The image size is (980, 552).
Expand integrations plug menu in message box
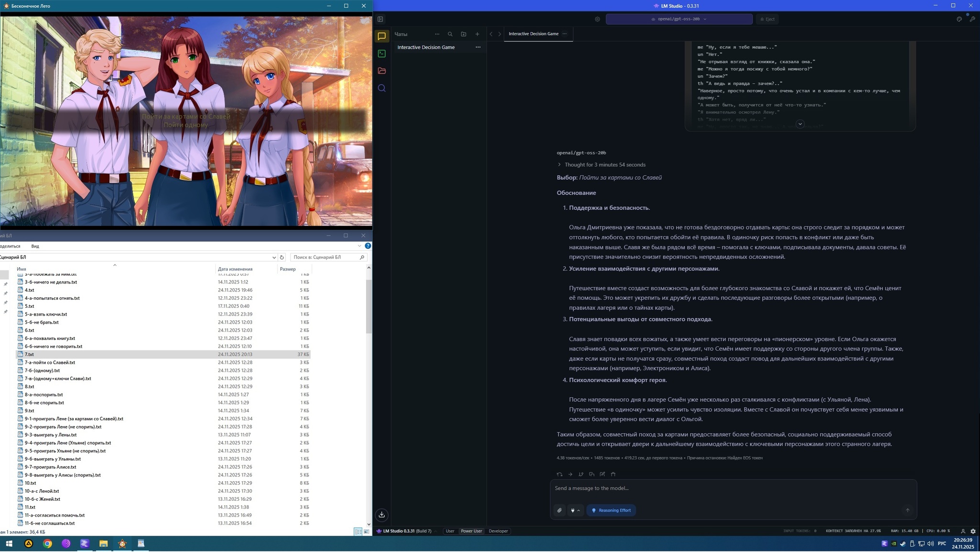coord(575,510)
